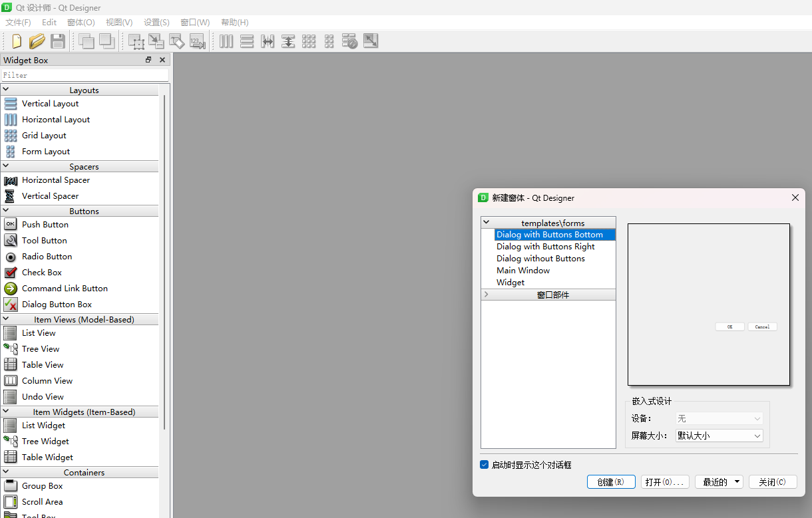Open the 最近的 dropdown button

coord(719,482)
